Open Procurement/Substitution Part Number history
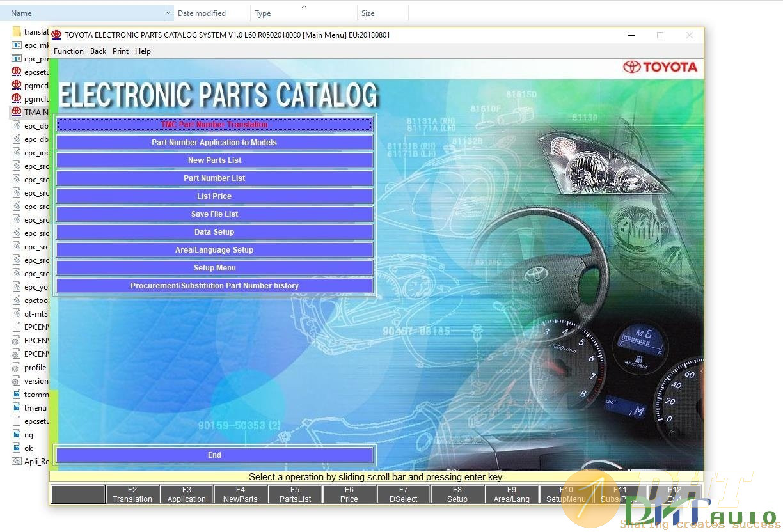 [214, 286]
